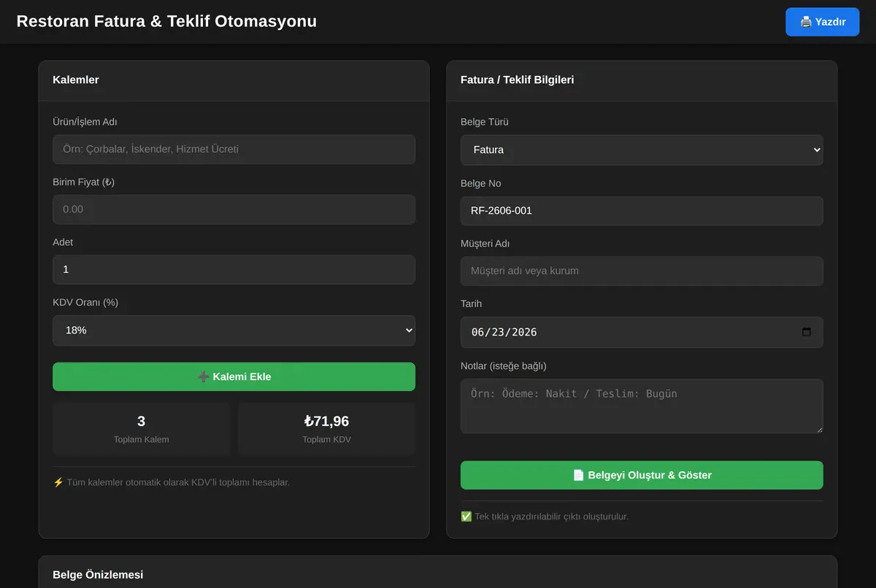Open the Belge Türü dropdown

coord(642,150)
